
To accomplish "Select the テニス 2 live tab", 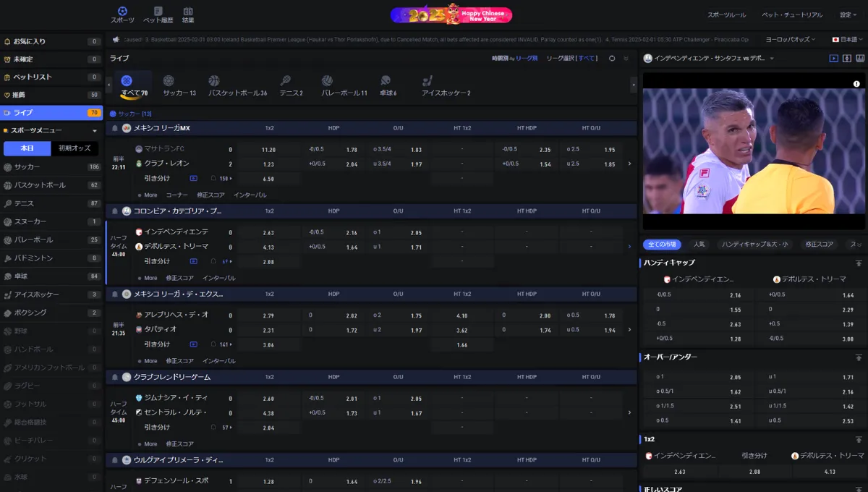I will point(291,86).
